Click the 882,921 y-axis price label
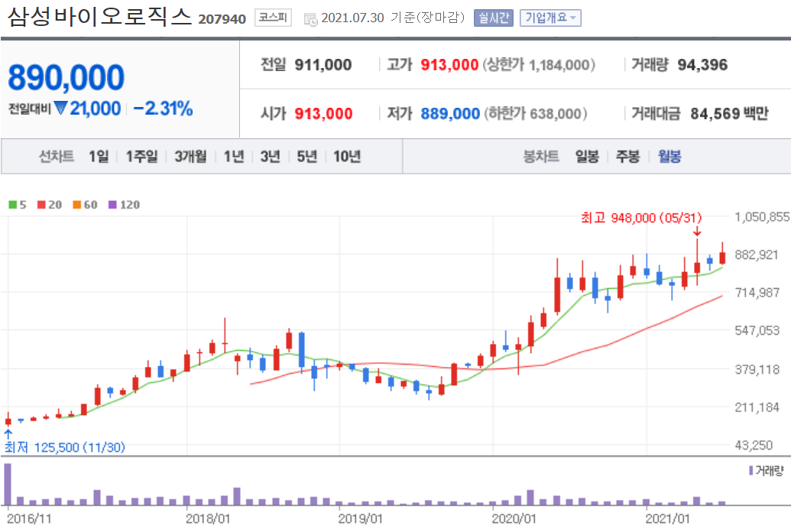 coord(757,255)
